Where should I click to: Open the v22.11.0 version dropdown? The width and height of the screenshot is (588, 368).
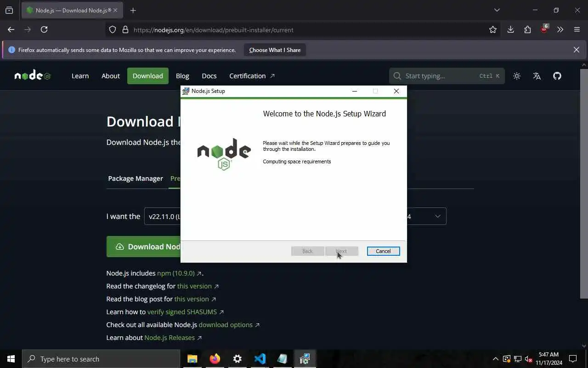163,216
